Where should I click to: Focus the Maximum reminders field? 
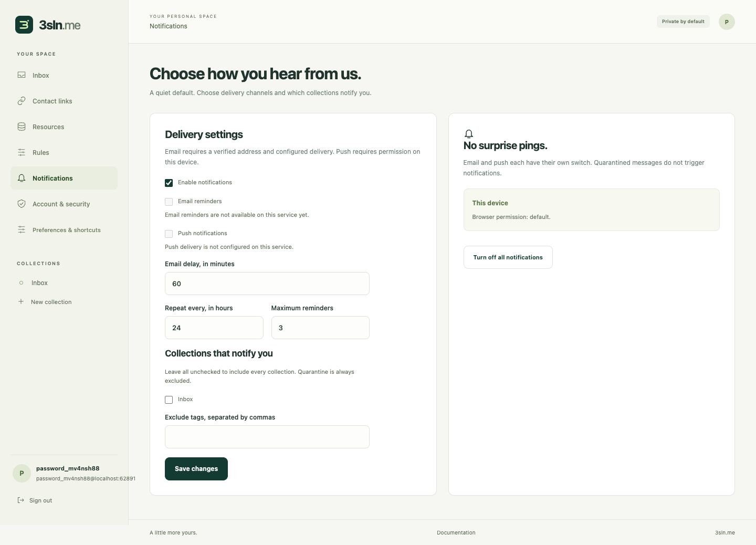tap(320, 328)
